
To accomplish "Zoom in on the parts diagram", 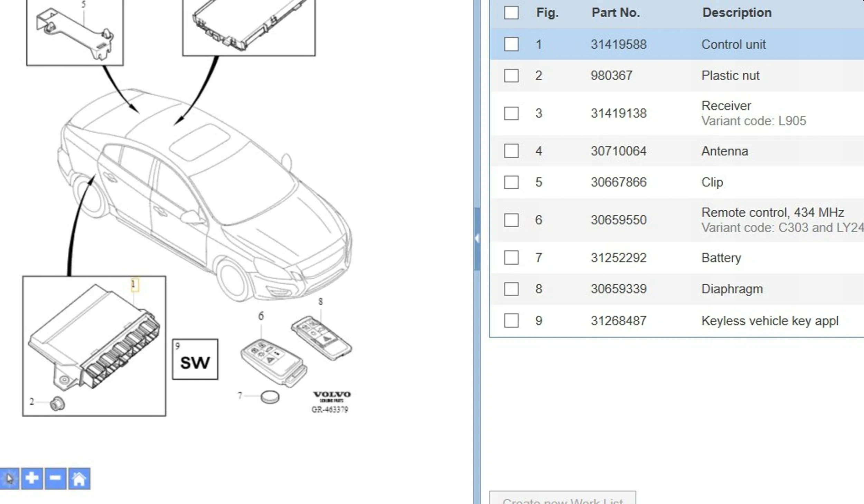I will point(32,479).
